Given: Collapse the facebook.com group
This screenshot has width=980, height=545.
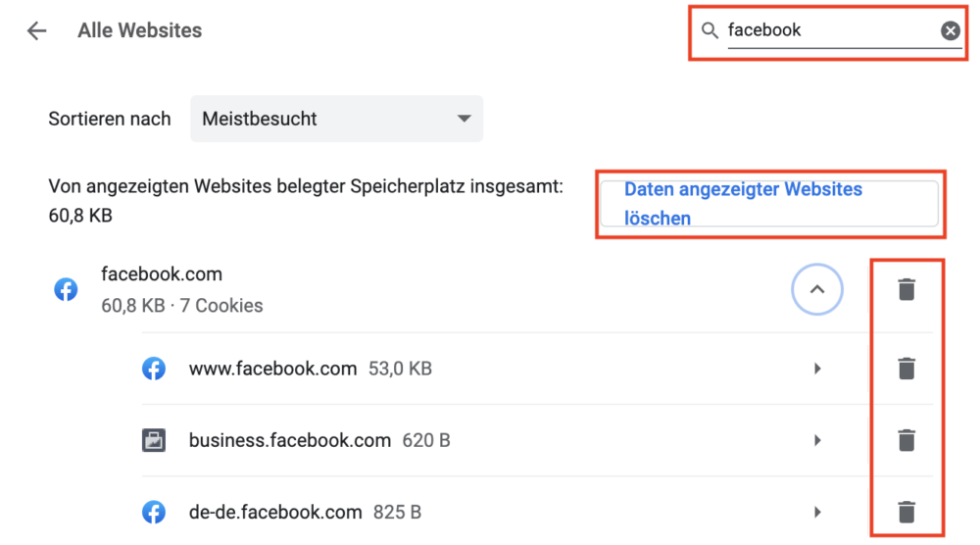Looking at the screenshot, I should [x=817, y=289].
